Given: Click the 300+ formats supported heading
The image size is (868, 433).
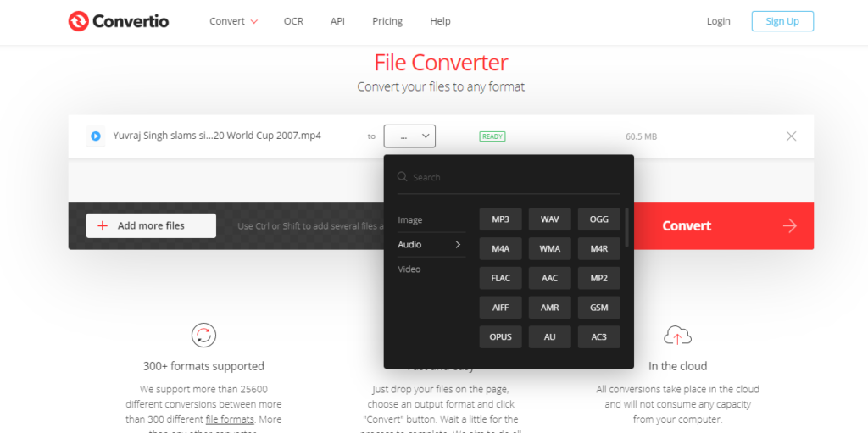Looking at the screenshot, I should 203,366.
